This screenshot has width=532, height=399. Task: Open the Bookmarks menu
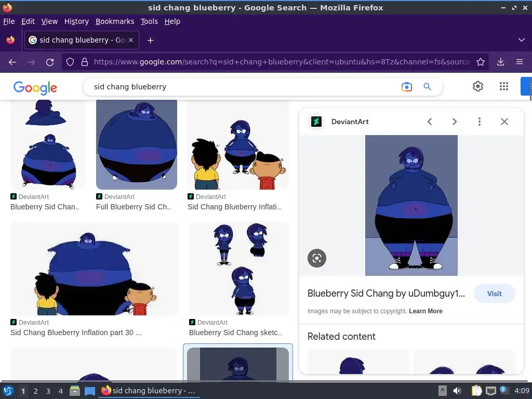click(115, 21)
